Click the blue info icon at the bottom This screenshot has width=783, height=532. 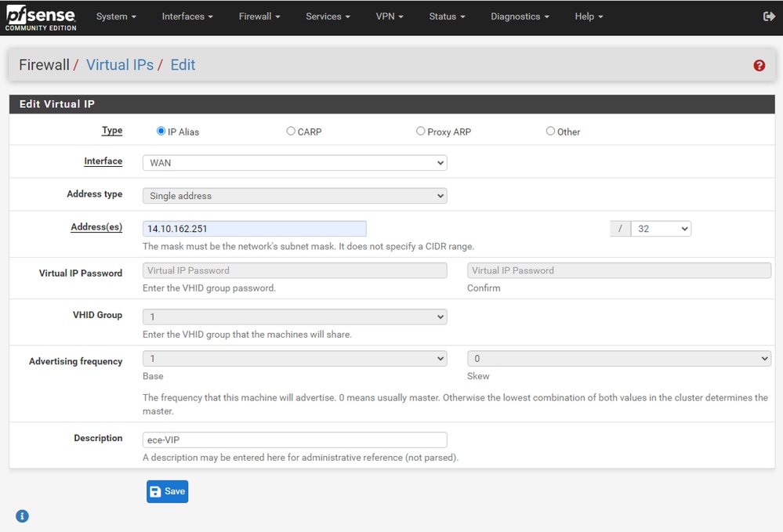(x=22, y=516)
